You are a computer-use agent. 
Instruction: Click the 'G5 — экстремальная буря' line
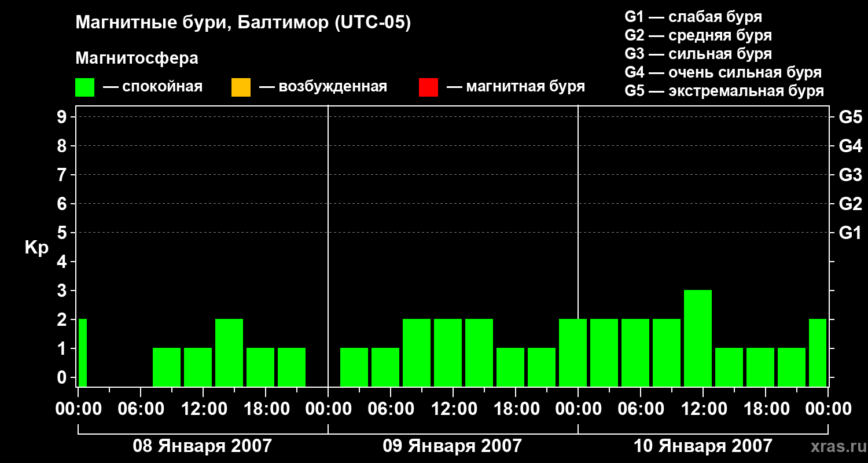click(x=724, y=91)
